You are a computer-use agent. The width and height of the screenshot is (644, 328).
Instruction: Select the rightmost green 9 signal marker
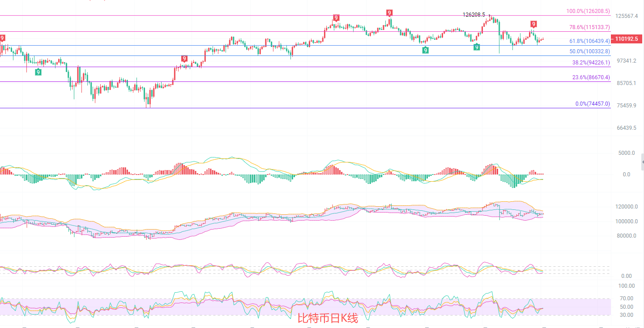tap(477, 47)
